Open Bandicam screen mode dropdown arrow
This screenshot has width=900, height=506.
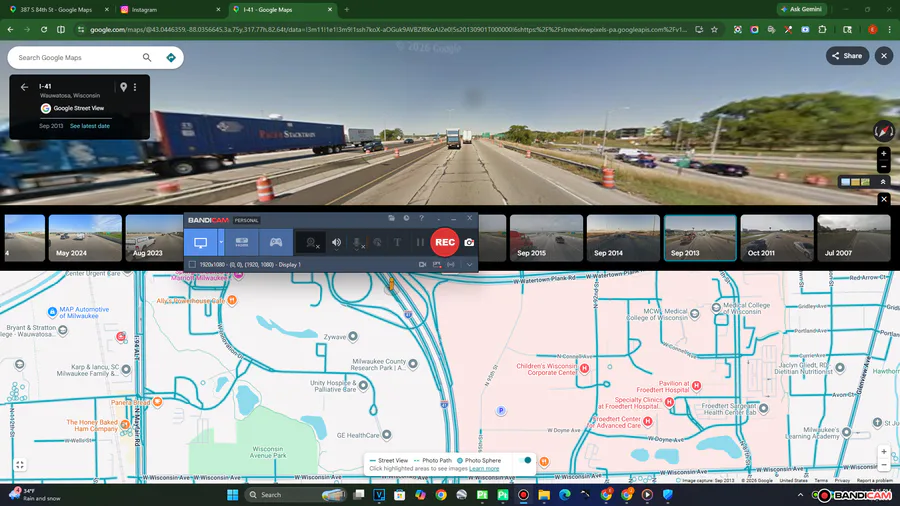221,243
